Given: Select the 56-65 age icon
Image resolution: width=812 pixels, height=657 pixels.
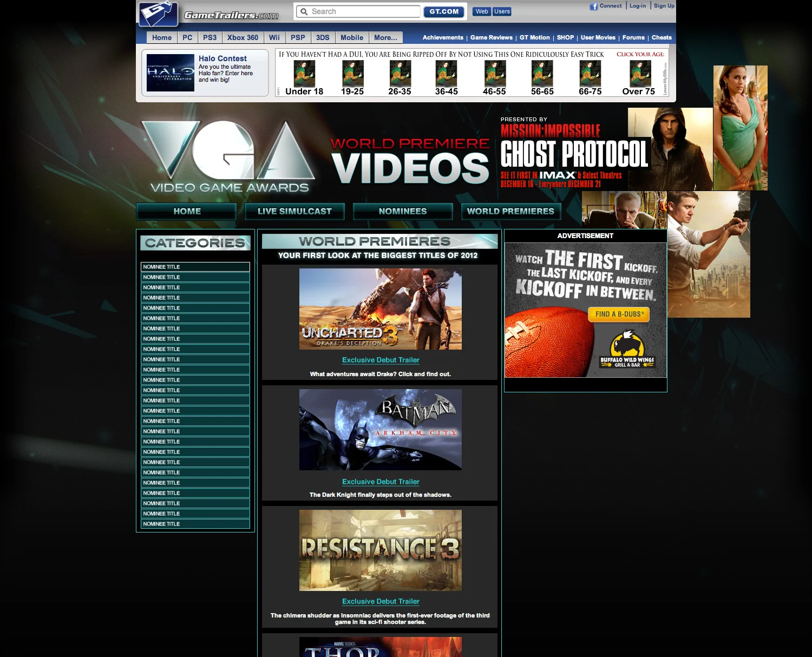Looking at the screenshot, I should pyautogui.click(x=542, y=74).
